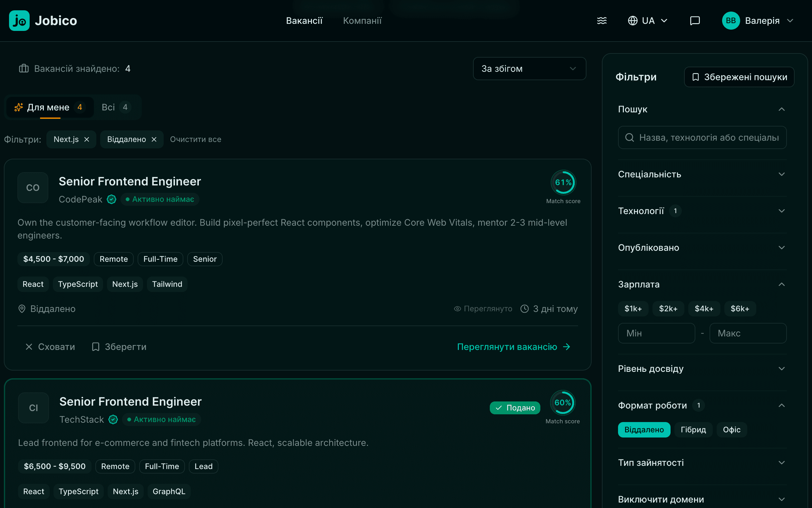The height and width of the screenshot is (508, 812).
Task: Expand the Тип зайнятості filter section
Action: pyautogui.click(x=702, y=463)
